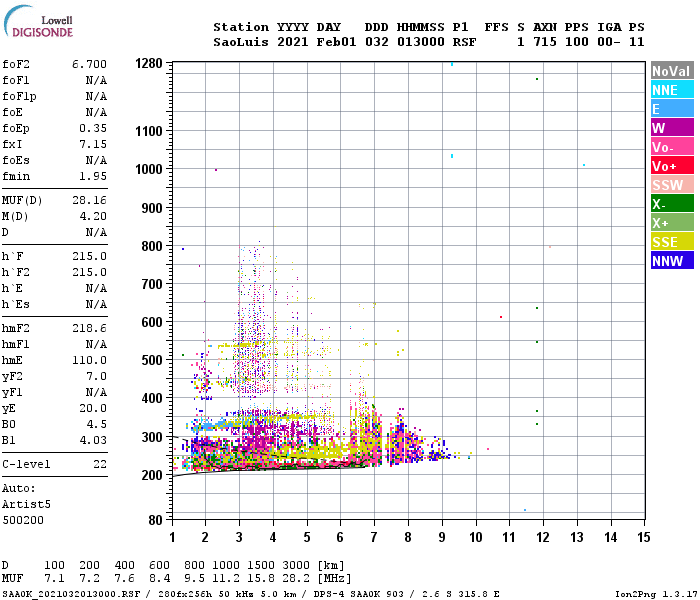
Task: Select the blue NNW legend swatch
Action: [x=672, y=261]
